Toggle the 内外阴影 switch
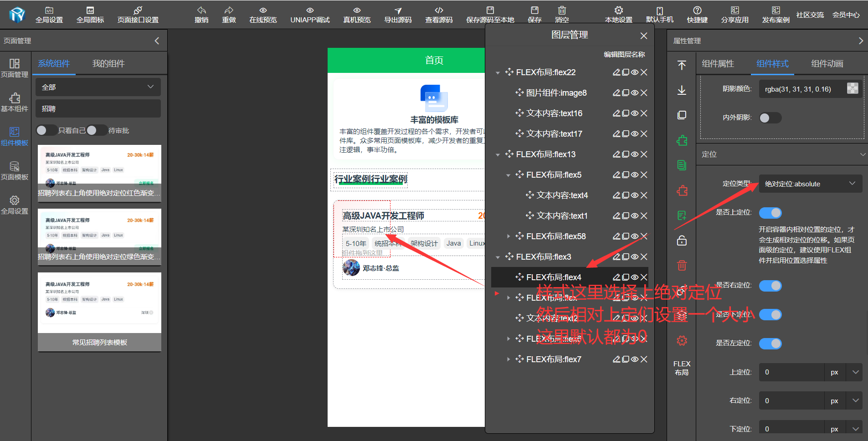 tap(770, 118)
